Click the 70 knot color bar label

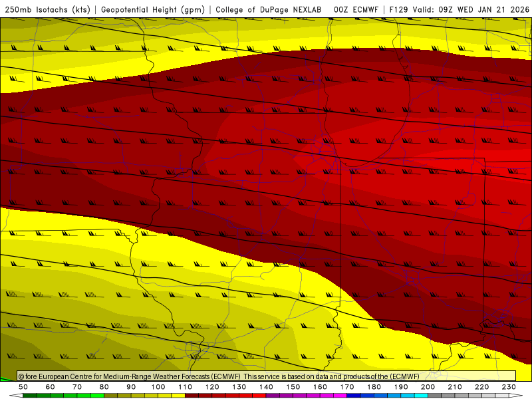pos(77,387)
